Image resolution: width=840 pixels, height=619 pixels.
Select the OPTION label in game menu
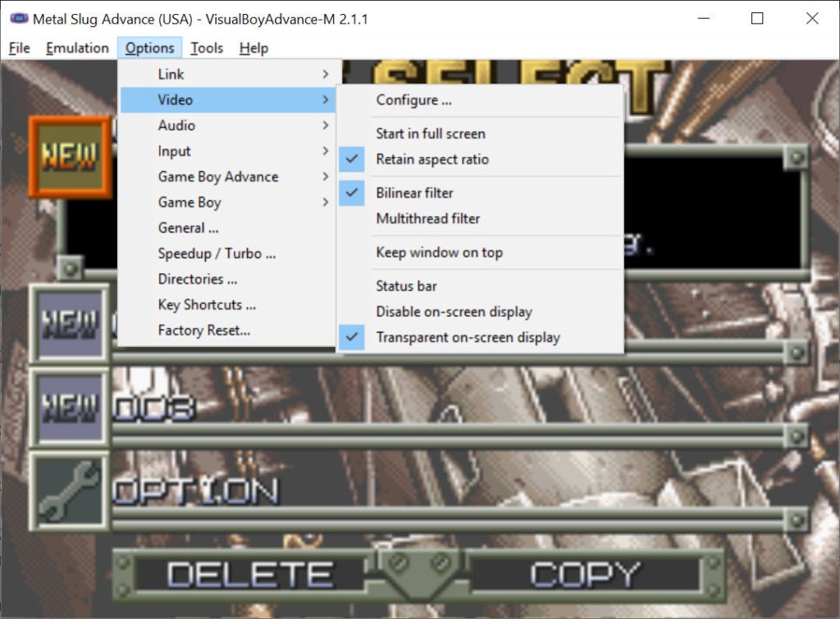tap(196, 491)
